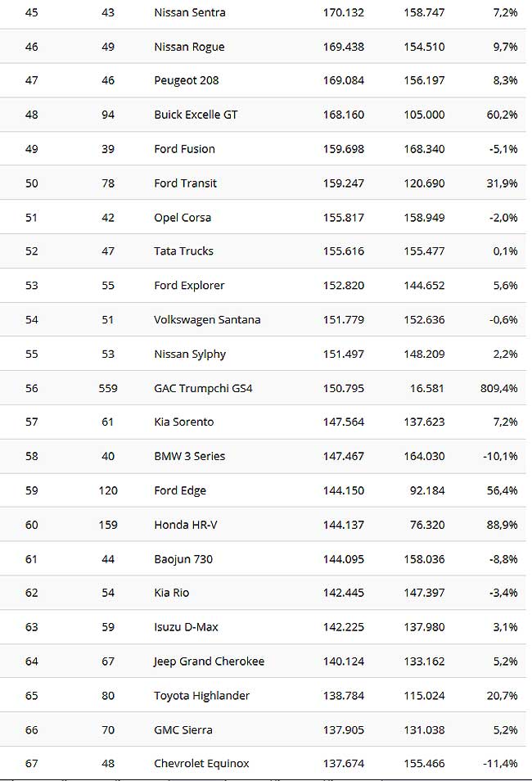Select the 809,4% growth value

point(499,388)
